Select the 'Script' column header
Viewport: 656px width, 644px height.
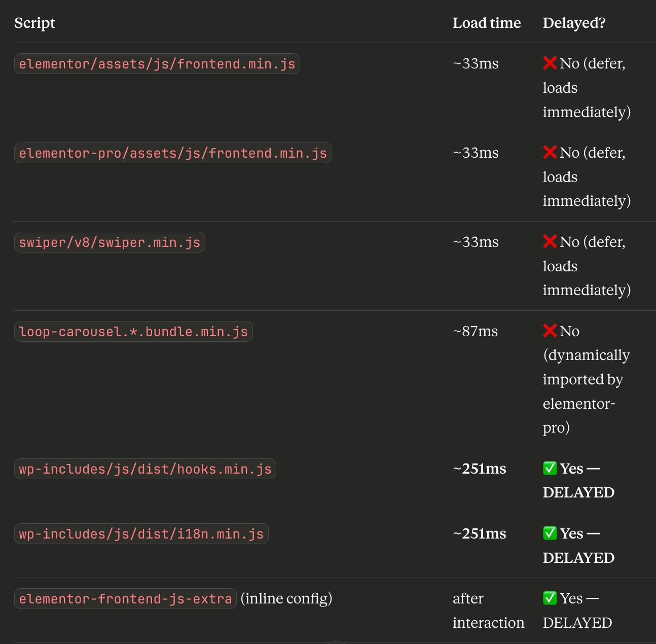(x=34, y=23)
